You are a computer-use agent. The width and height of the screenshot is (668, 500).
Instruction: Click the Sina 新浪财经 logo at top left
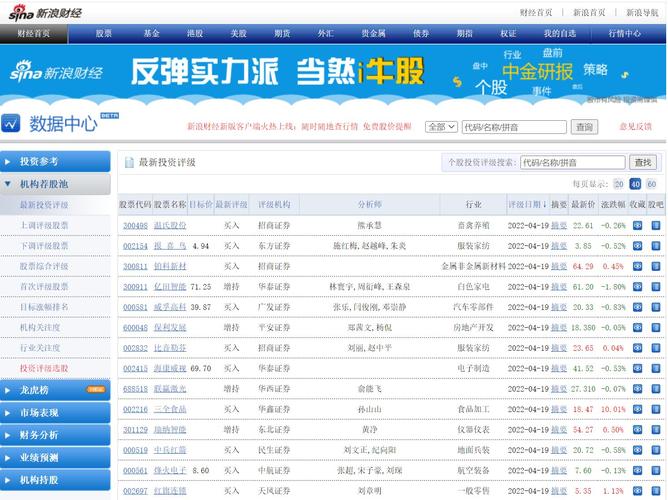(45, 13)
